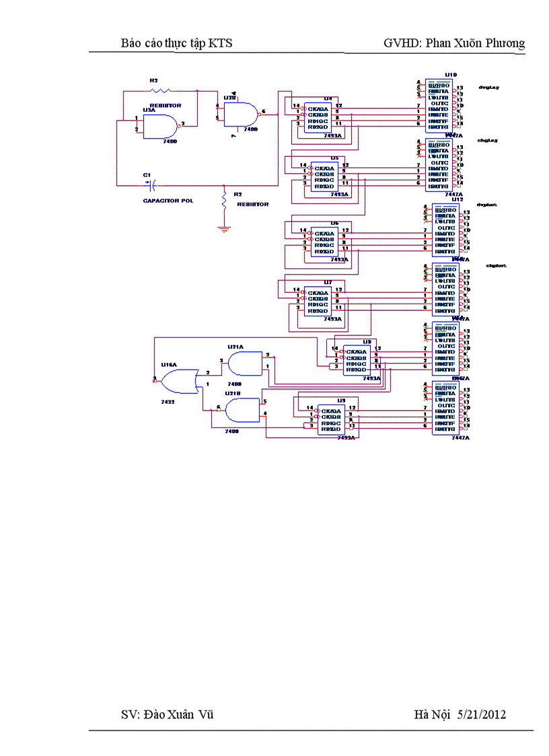Click the U7 7493A counter chip
Screen dimensions: 549x756
(x=318, y=301)
